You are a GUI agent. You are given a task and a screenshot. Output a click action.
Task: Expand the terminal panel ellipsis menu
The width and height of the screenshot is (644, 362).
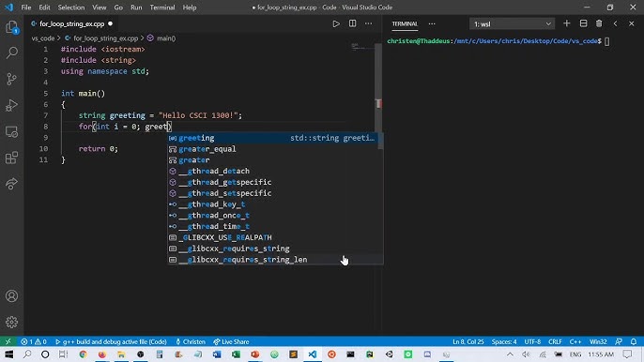(432, 23)
